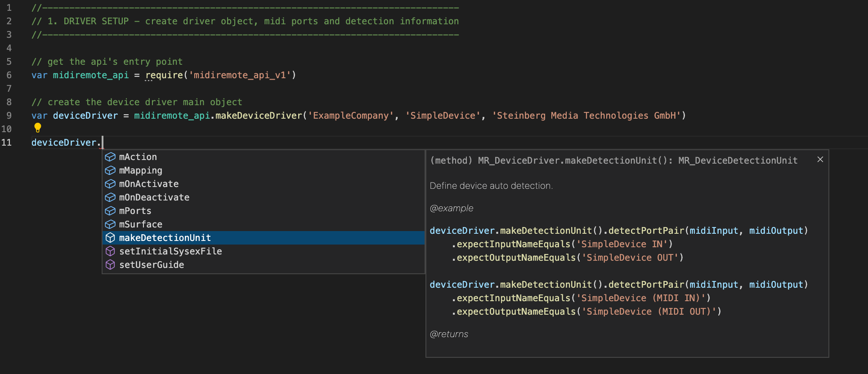This screenshot has width=868, height=374.
Task: Insert setInitialSysexFile from suggestions
Action: pyautogui.click(x=264, y=251)
